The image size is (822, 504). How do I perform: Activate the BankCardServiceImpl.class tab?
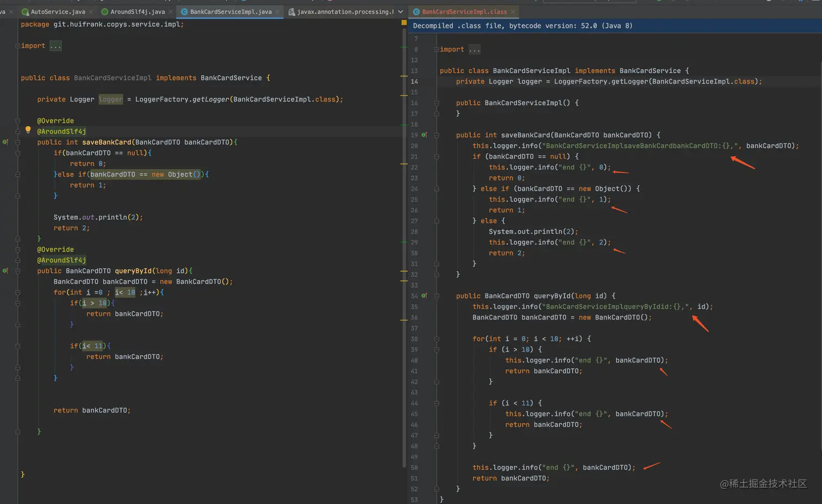(464, 11)
